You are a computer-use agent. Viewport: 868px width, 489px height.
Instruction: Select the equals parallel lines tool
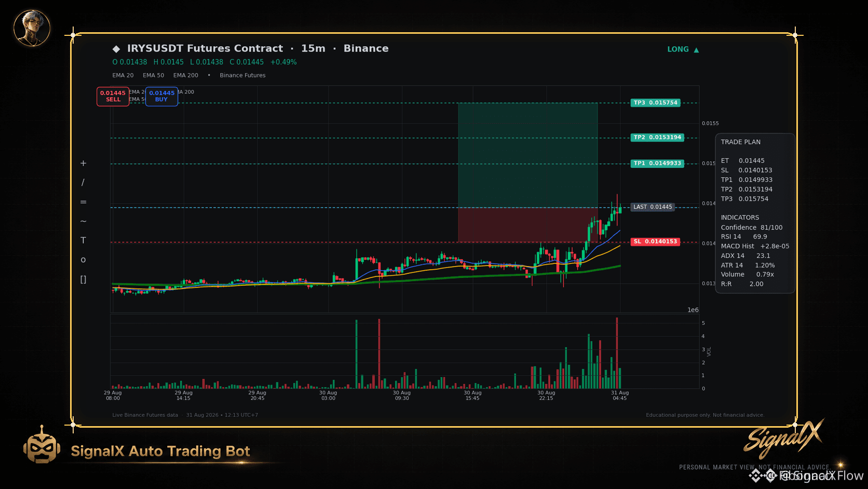click(x=83, y=202)
